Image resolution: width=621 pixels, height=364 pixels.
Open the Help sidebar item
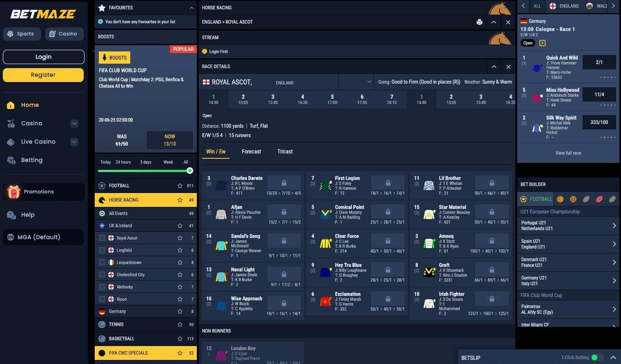click(28, 215)
